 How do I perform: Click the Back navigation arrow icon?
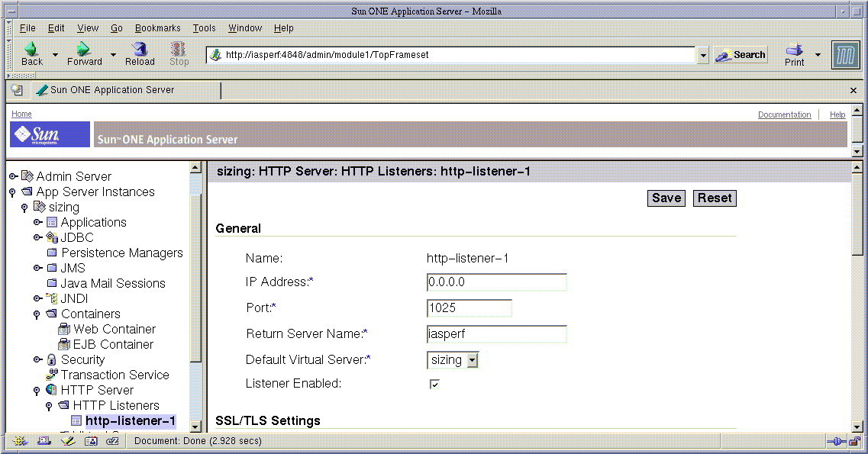click(x=31, y=49)
